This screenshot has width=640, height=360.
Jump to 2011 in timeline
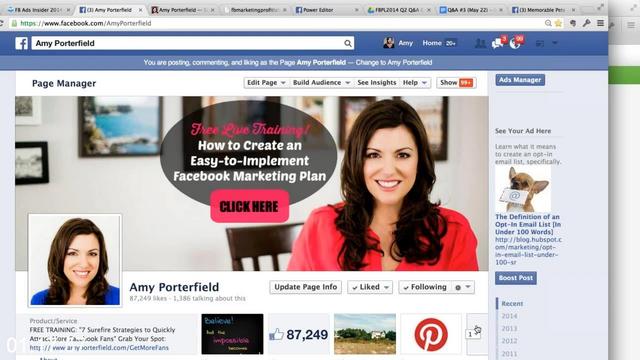click(x=509, y=354)
